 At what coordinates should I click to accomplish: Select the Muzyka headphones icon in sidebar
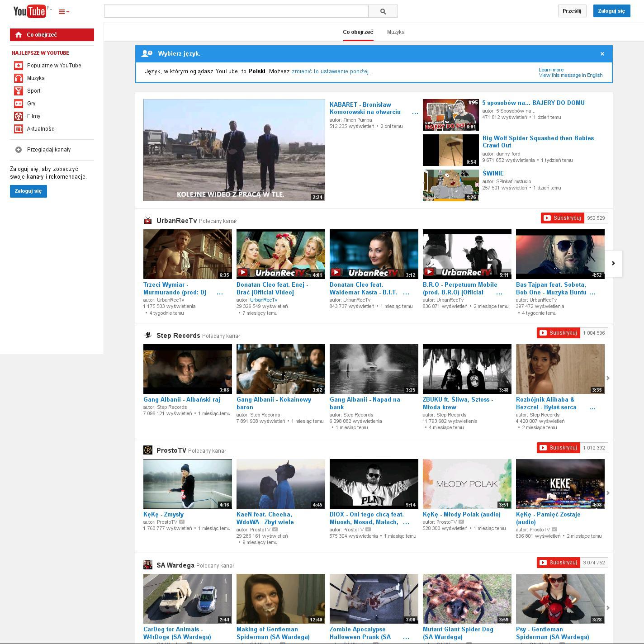[x=18, y=78]
